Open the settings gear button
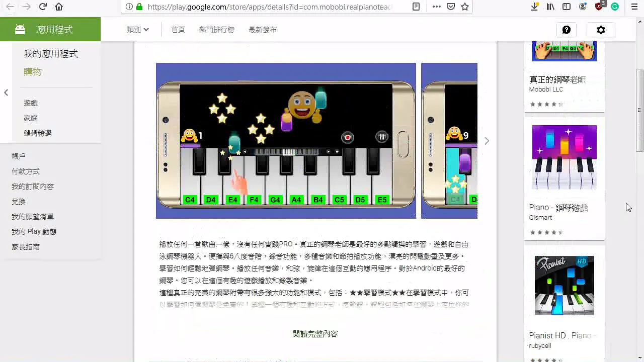This screenshot has height=362, width=644. (601, 30)
